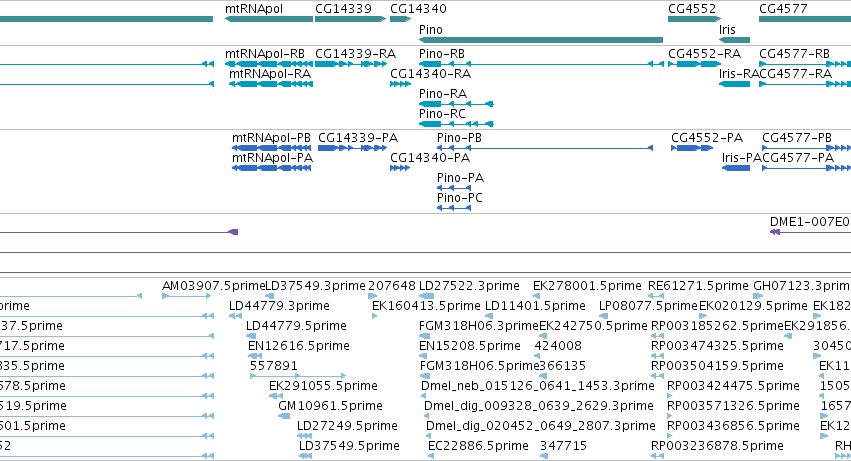The width and height of the screenshot is (851, 461).
Task: Open the CG14340-PA protein label
Action: 430,158
